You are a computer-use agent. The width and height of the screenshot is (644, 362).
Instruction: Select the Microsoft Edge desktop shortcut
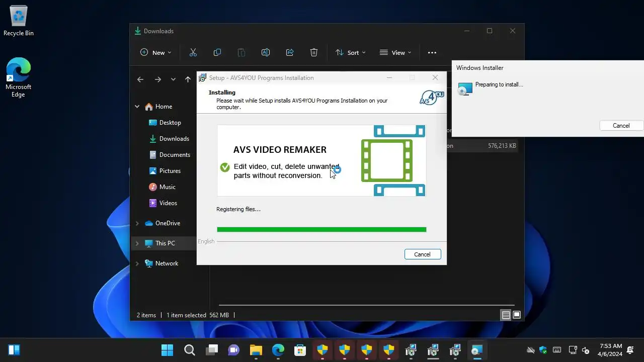(x=19, y=77)
